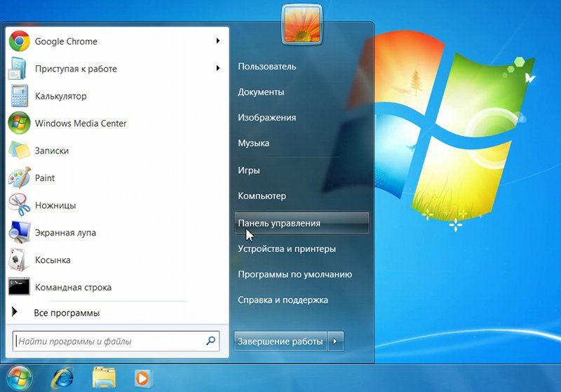Click the Google Chrome label text

point(66,41)
